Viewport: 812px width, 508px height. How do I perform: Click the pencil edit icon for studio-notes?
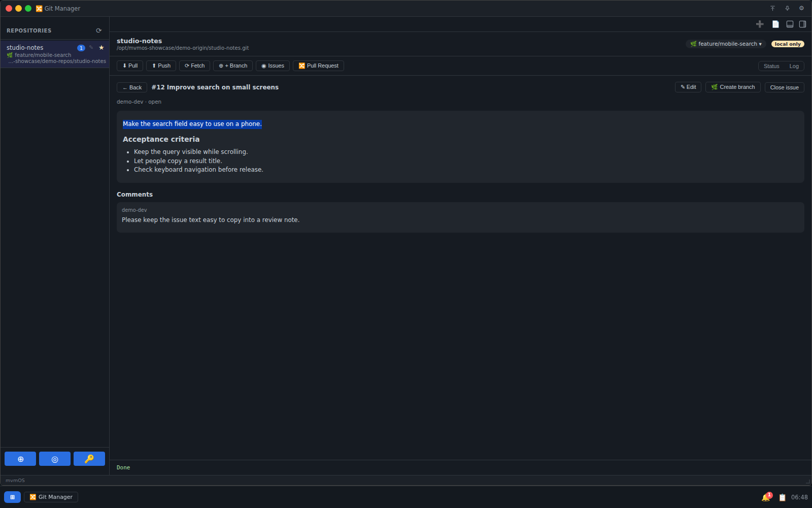coord(91,48)
